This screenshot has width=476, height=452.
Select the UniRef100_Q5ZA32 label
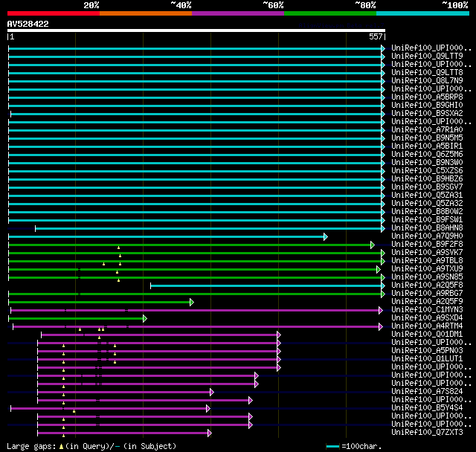(427, 204)
